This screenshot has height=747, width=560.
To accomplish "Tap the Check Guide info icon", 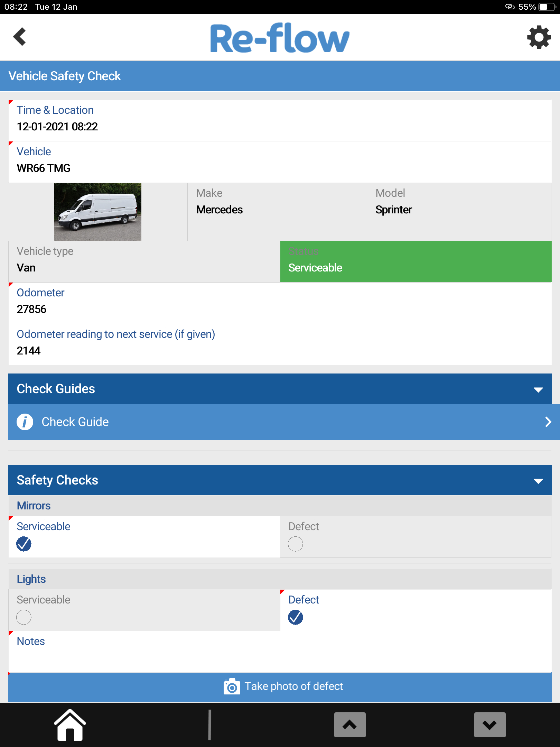I will (25, 422).
